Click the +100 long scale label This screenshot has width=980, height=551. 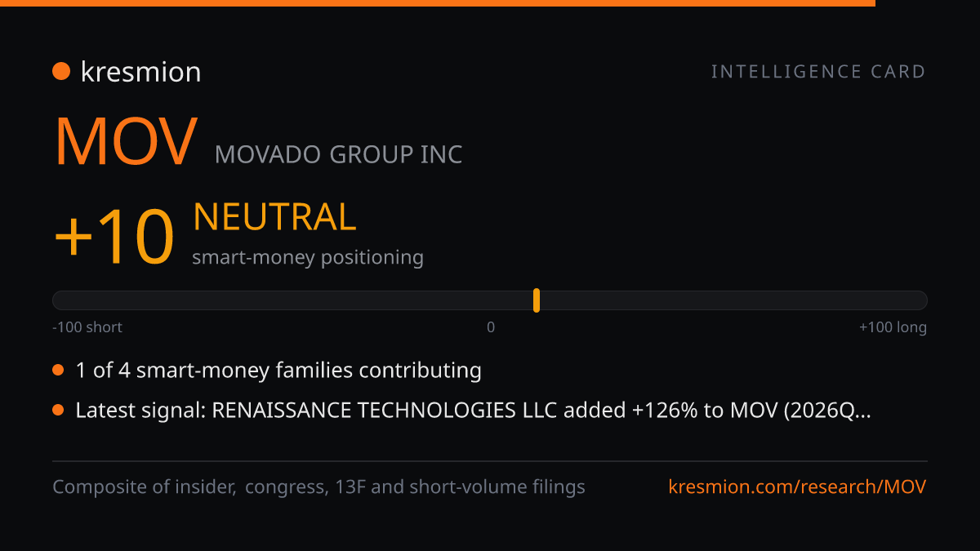point(893,327)
